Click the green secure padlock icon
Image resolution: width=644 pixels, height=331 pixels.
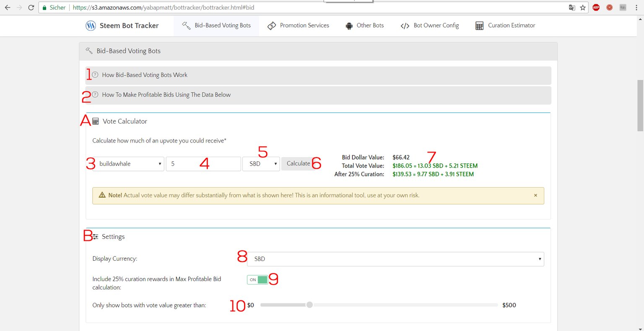pyautogui.click(x=44, y=8)
